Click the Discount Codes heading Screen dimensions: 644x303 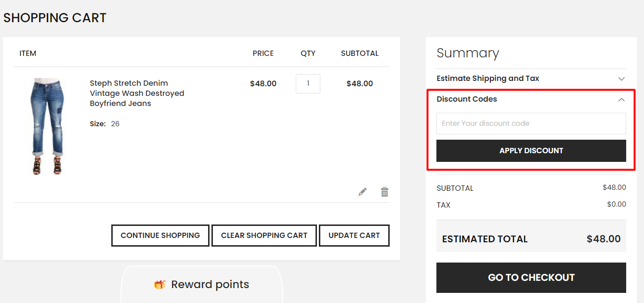point(467,99)
